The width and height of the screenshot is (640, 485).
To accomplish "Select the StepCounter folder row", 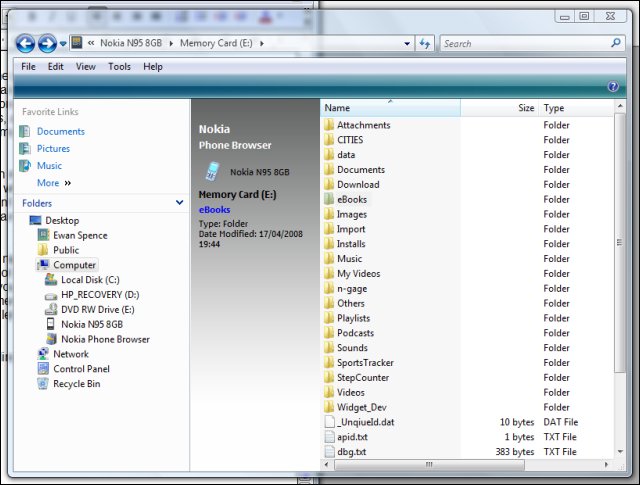I will [x=467, y=378].
